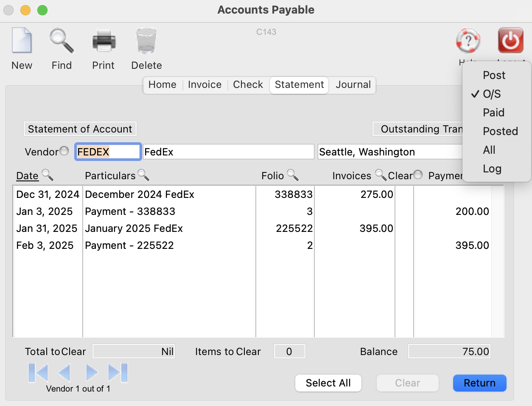532x406 pixels.
Task: Select Paid in the dropdown menu
Action: (497, 113)
